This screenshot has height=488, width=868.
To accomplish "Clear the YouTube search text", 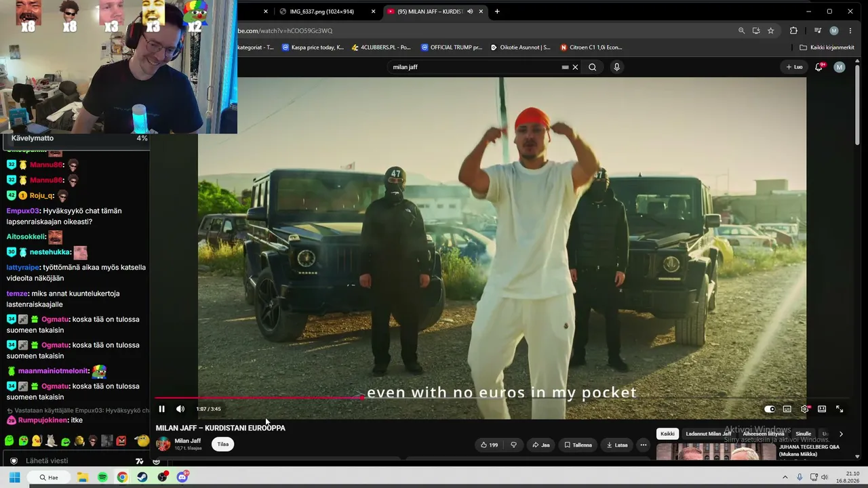I will coord(575,67).
